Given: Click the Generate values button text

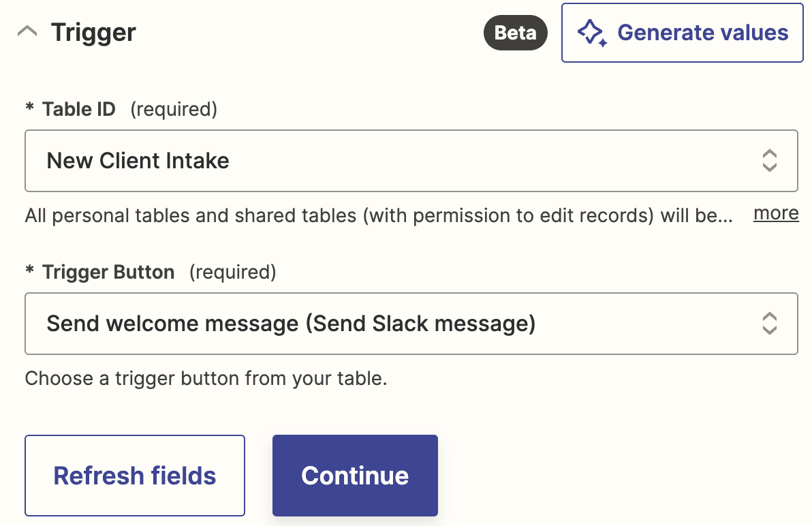Looking at the screenshot, I should pos(702,33).
